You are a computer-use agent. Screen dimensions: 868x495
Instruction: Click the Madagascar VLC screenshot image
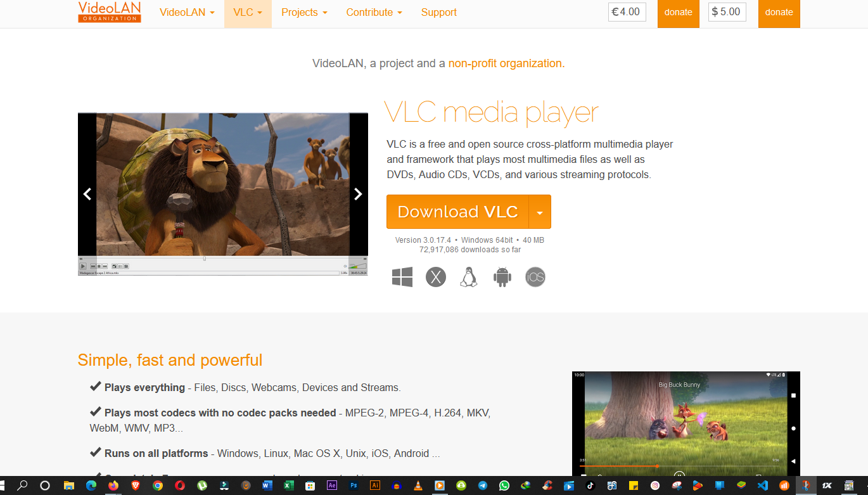[x=223, y=194]
